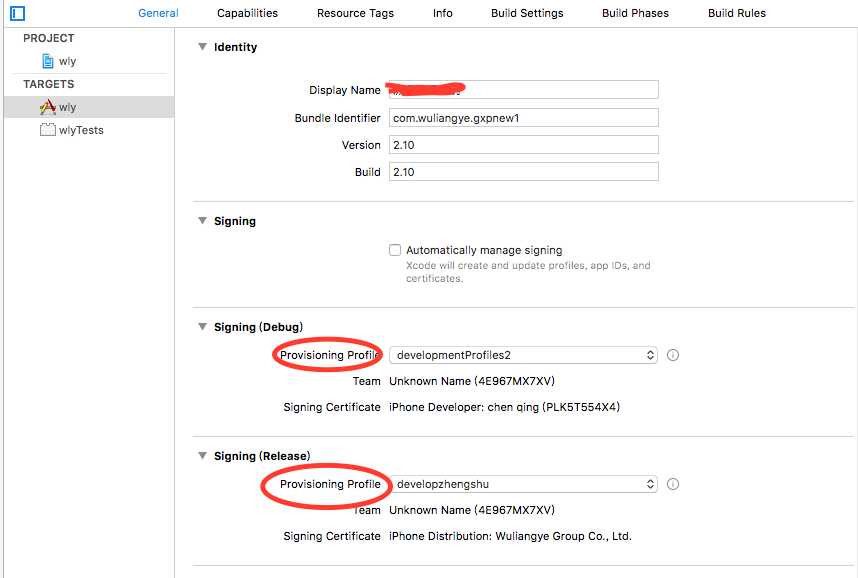Show info for Release provisioning profile
The image size is (858, 578).
point(673,484)
